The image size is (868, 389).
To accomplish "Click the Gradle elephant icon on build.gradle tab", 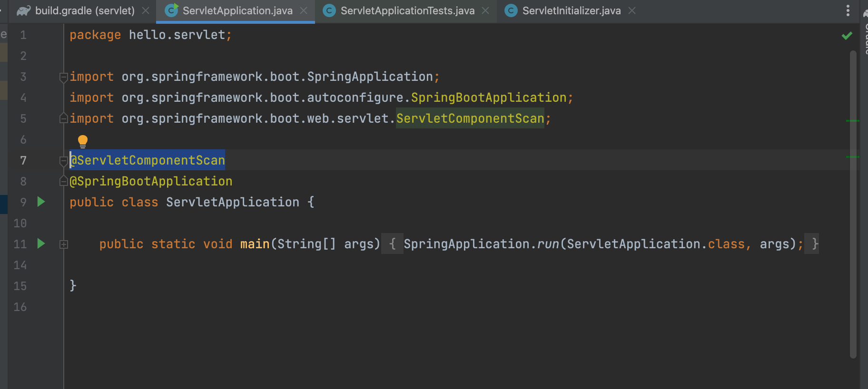I will (x=24, y=10).
